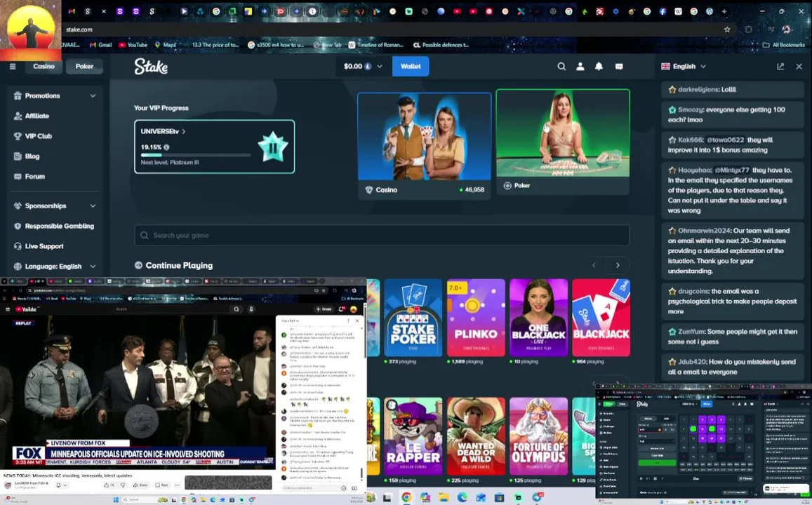Open YouTube account avatar in small window

[x=354, y=309]
